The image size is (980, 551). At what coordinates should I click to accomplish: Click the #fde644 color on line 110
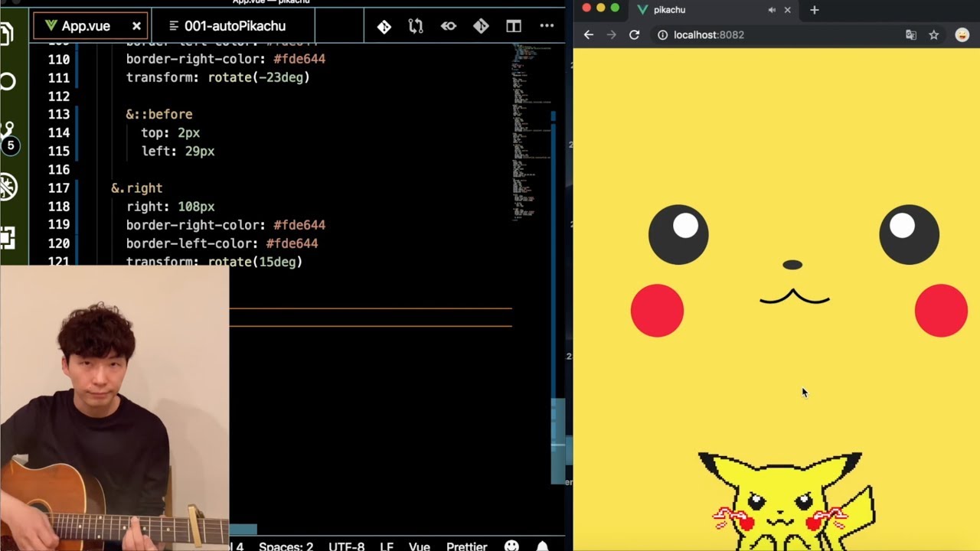(x=299, y=59)
